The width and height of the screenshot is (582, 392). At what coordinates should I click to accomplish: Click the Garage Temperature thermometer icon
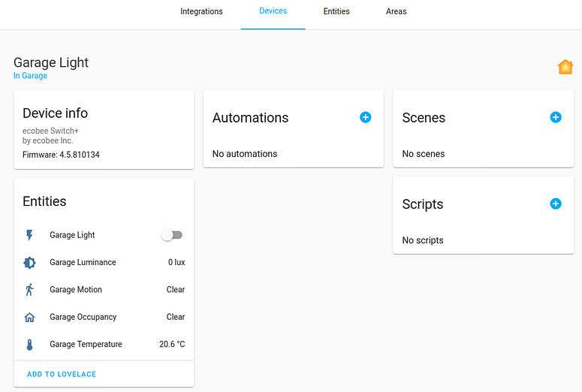click(30, 345)
